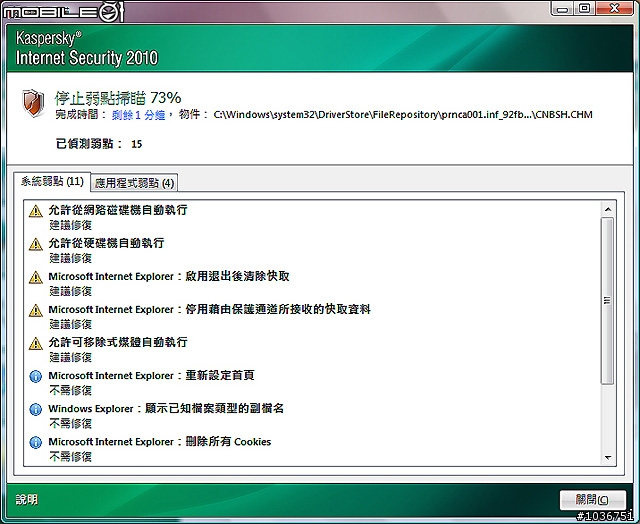Click 停止弱點掃描 73% to stop scan
The width and height of the screenshot is (640, 524).
coord(118,98)
